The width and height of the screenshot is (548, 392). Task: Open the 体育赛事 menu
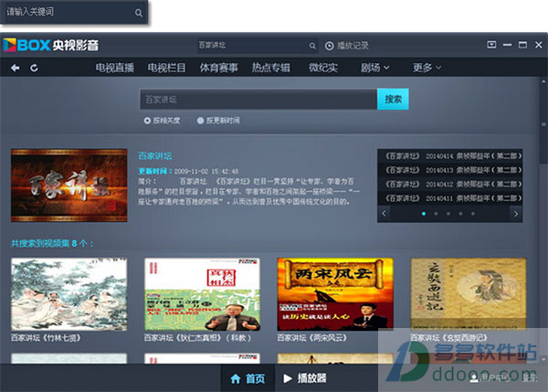[219, 68]
